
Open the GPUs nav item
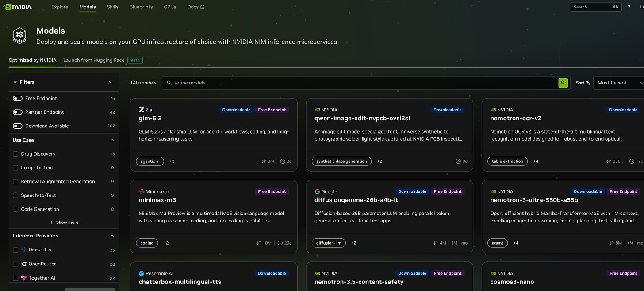point(170,7)
